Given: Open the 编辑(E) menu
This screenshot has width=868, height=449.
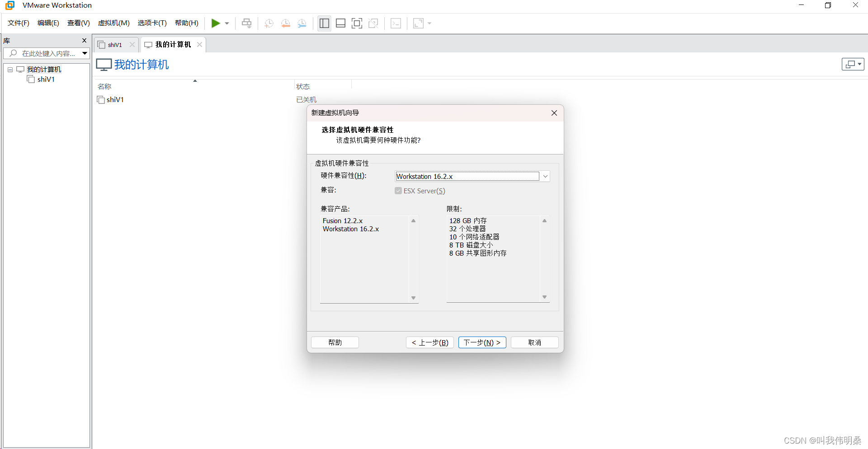Looking at the screenshot, I should pos(48,23).
